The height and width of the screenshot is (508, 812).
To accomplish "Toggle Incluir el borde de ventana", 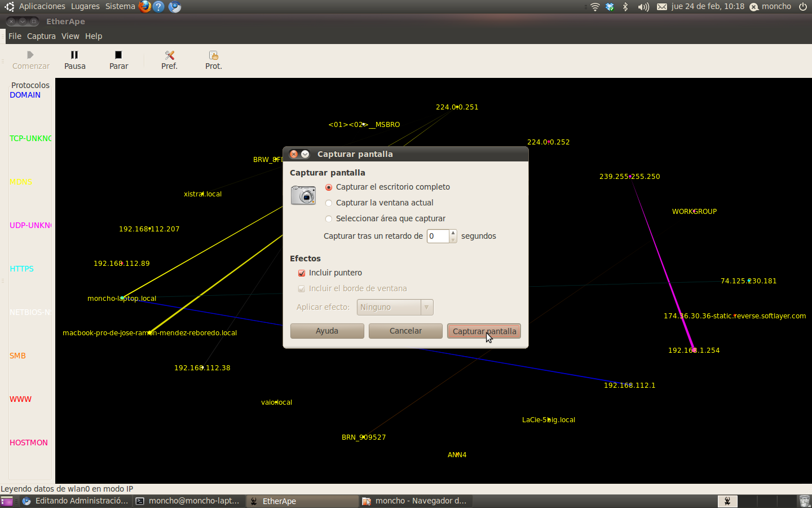I will 352,288.
